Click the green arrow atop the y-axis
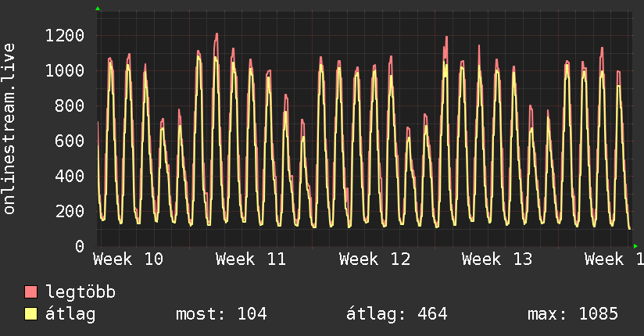The width and height of the screenshot is (644, 336). coord(98,9)
